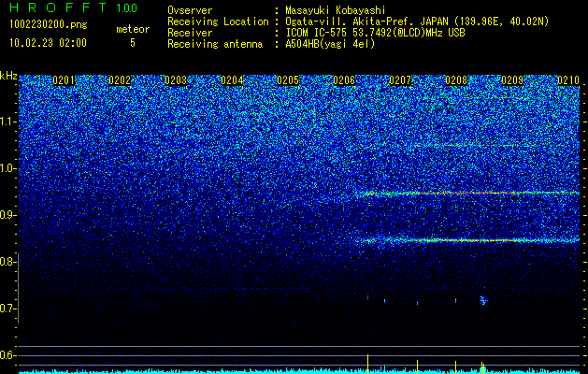Click the 0203 time marker

(176, 80)
